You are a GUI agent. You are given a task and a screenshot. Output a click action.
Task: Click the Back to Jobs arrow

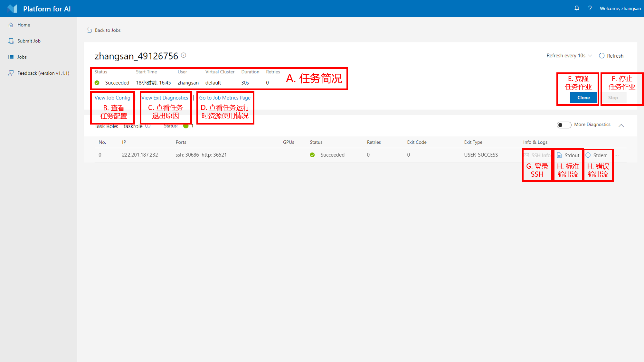click(x=90, y=30)
